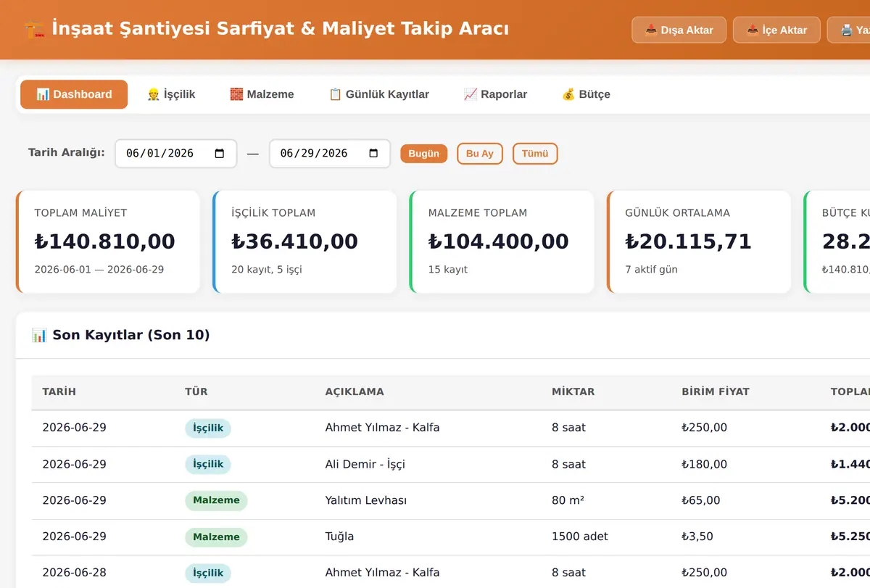The width and height of the screenshot is (870, 588).
Task: Click the İçe Aktar button
Action: point(776,30)
